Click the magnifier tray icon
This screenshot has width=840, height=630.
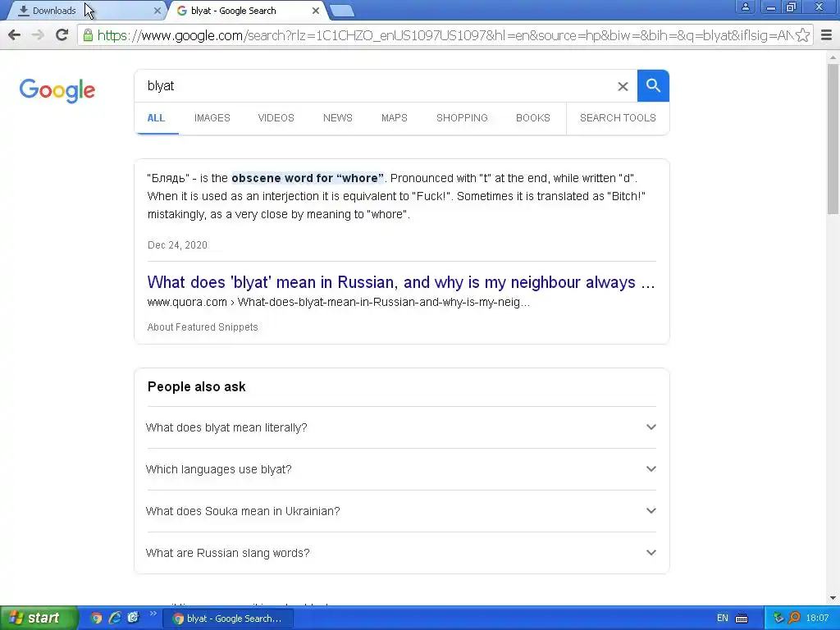pyautogui.click(x=794, y=619)
